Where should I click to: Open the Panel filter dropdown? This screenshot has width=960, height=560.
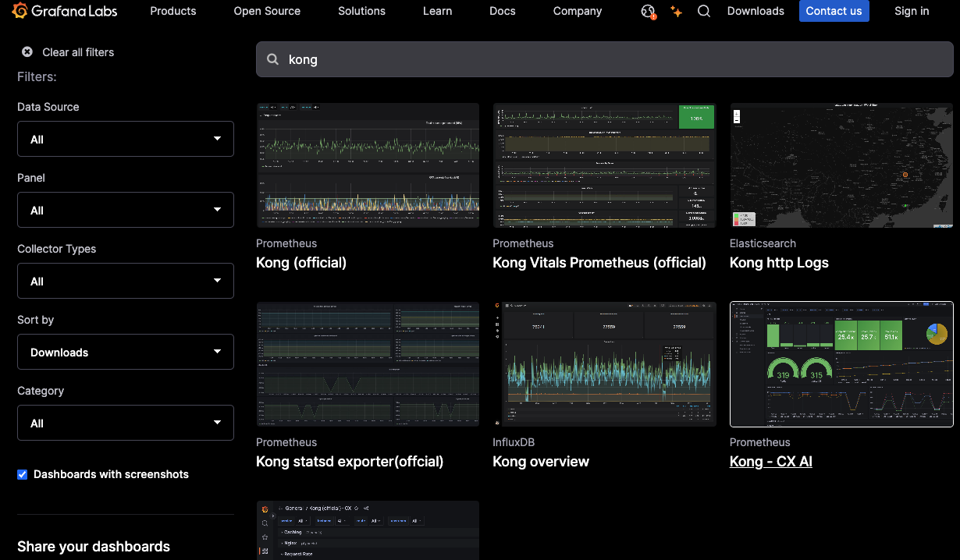click(x=126, y=210)
